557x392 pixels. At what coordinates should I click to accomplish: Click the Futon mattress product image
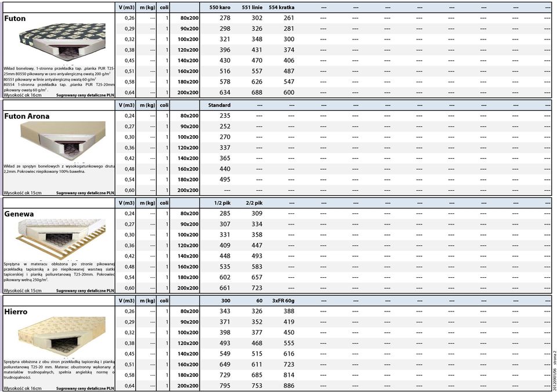click(x=62, y=42)
